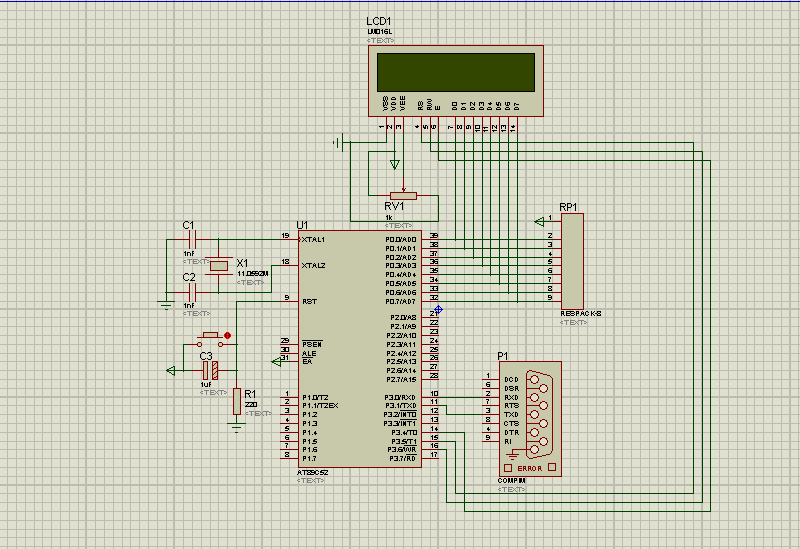The height and width of the screenshot is (549, 800).
Task: Click the ground symbol inside COMPIM connector
Action: pyautogui.click(x=513, y=454)
